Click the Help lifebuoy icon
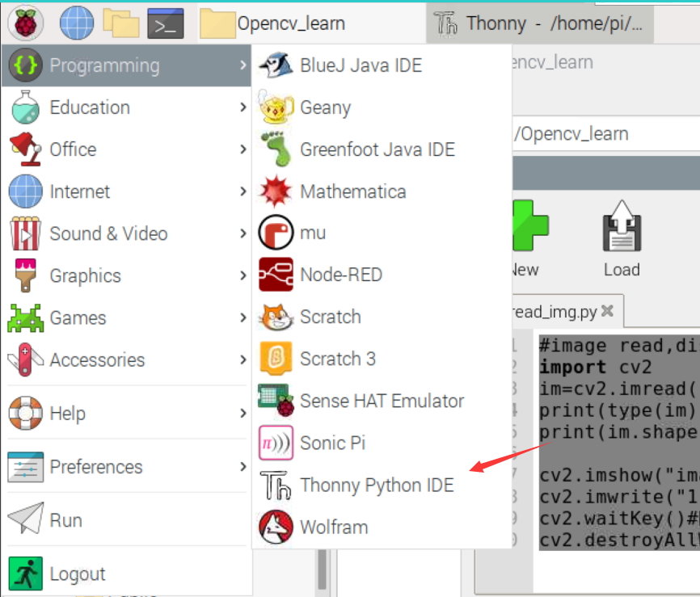This screenshot has height=597, width=700. pyautogui.click(x=25, y=413)
